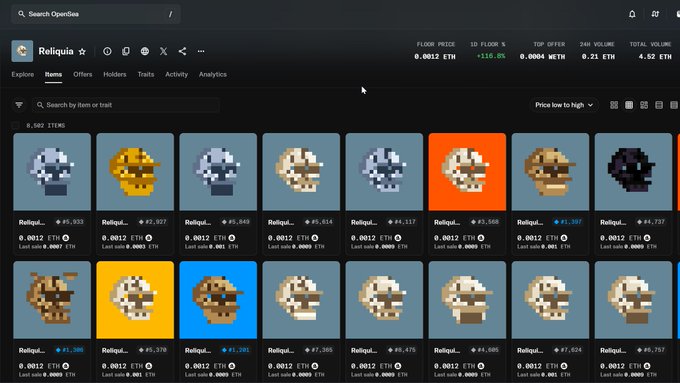Share the Reliquia collection
This screenshot has width=680, height=383.
click(182, 51)
